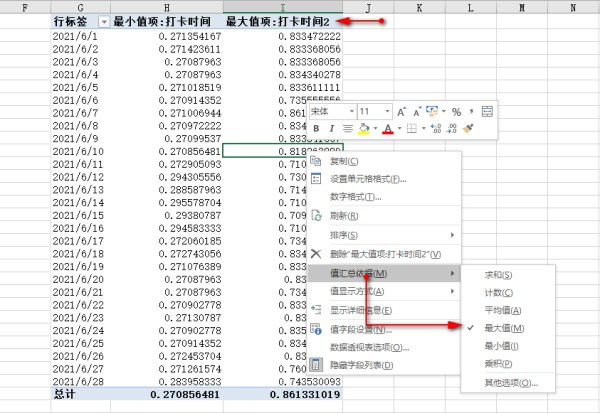Select checked 最大值(M) summarize option

pyautogui.click(x=508, y=328)
